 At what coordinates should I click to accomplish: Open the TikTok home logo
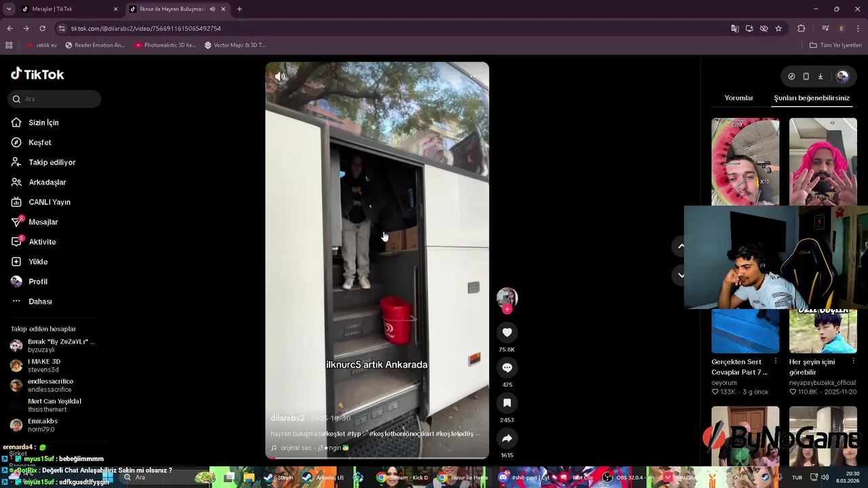click(x=37, y=75)
